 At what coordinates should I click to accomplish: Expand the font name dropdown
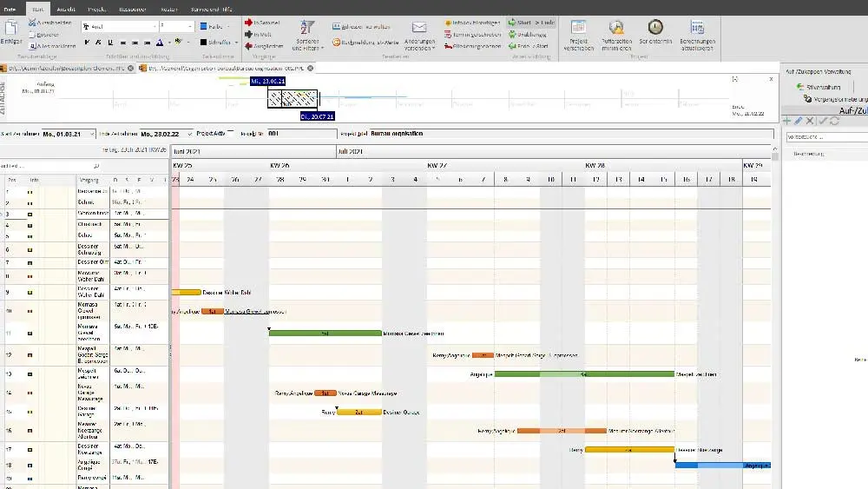pyautogui.click(x=155, y=27)
